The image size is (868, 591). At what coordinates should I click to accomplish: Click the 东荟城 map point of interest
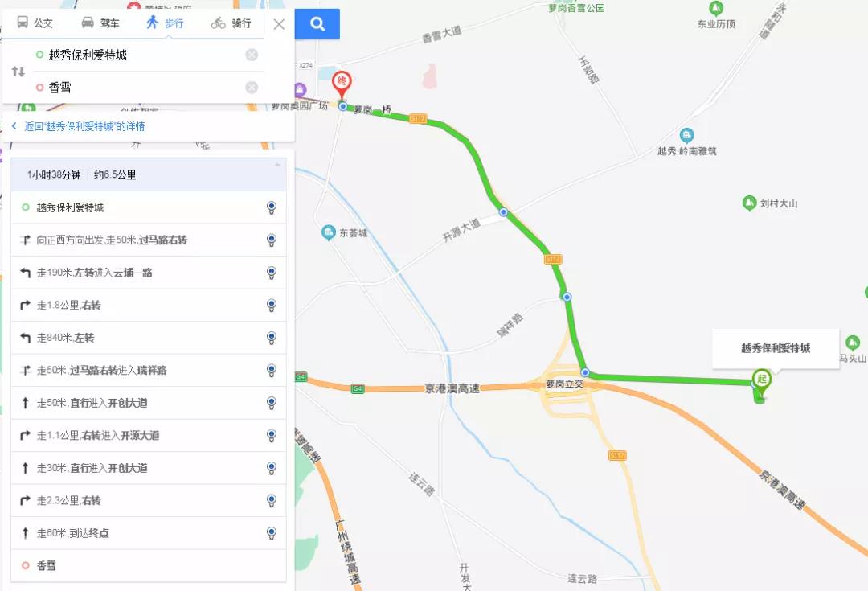tap(344, 232)
